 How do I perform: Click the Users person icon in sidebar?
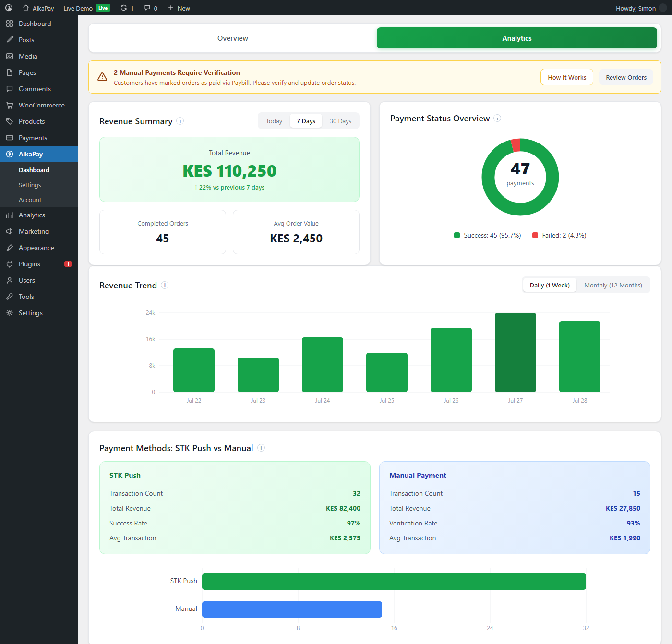coord(10,280)
